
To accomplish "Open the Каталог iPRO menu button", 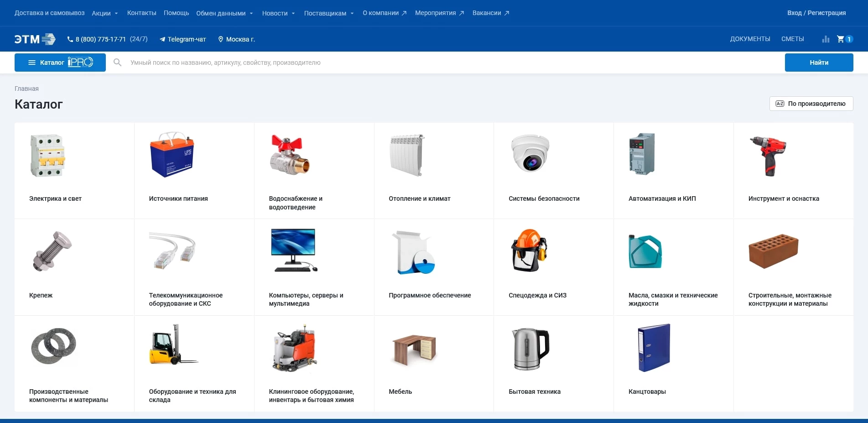I will tap(60, 63).
